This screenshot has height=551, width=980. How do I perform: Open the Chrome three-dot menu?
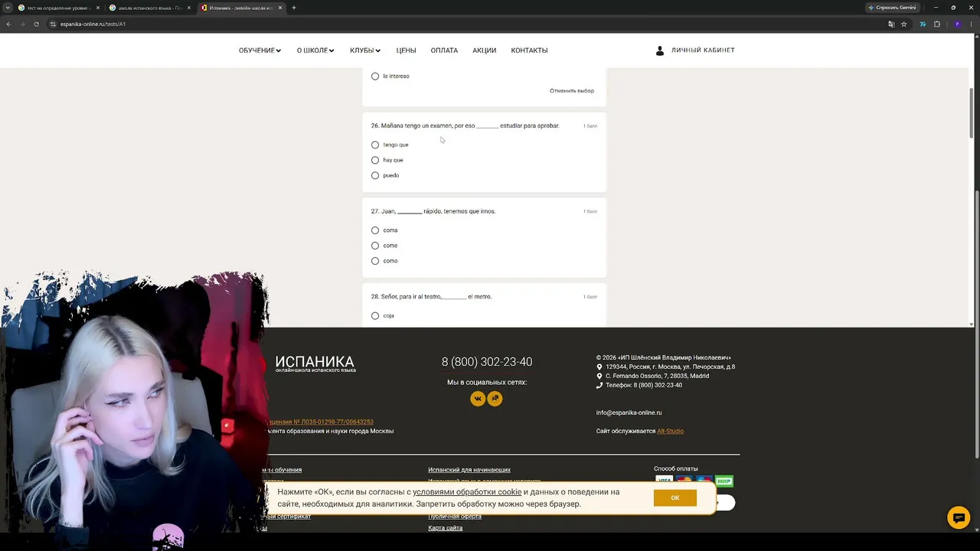(971, 24)
